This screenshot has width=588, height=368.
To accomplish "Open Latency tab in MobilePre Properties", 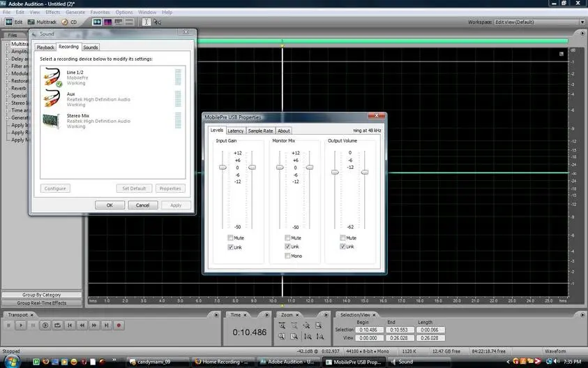I will [x=236, y=131].
